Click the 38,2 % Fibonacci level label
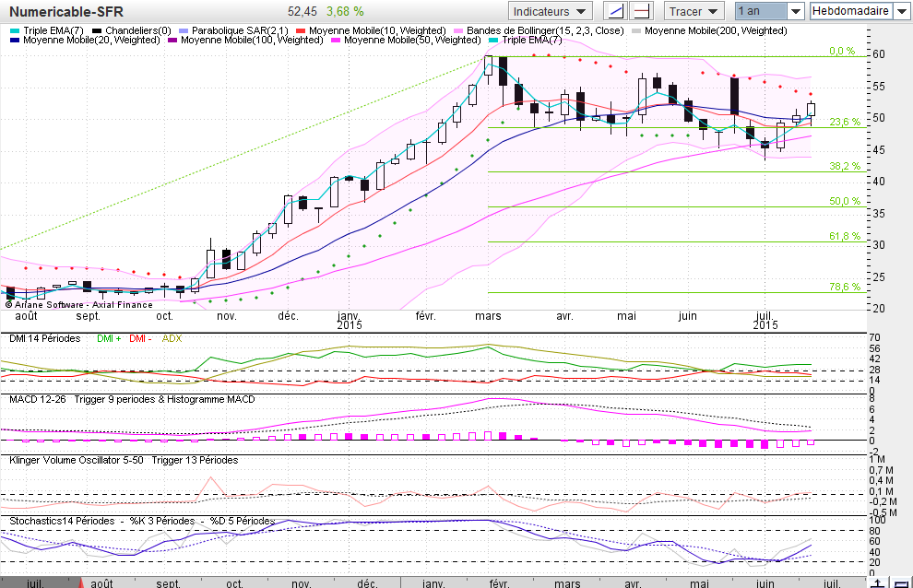The width and height of the screenshot is (913, 588). point(844,166)
